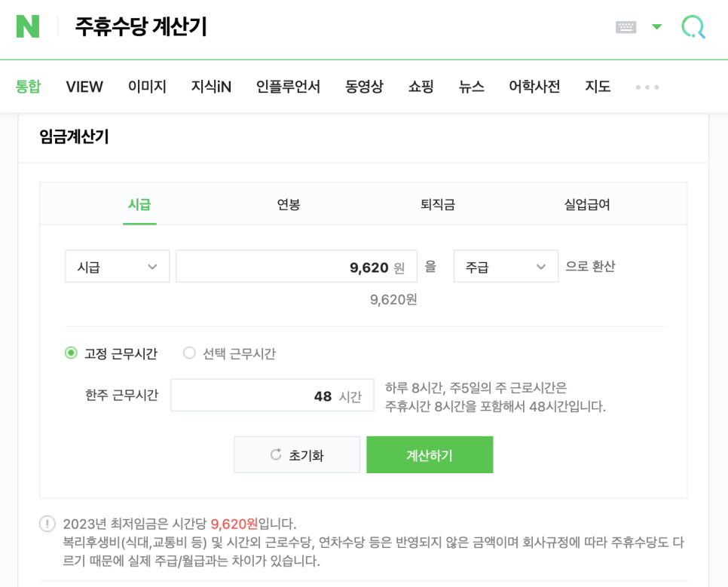Viewport: 728px width, 587px height.
Task: Select the 선택 근무시간 radio button
Action: (189, 353)
